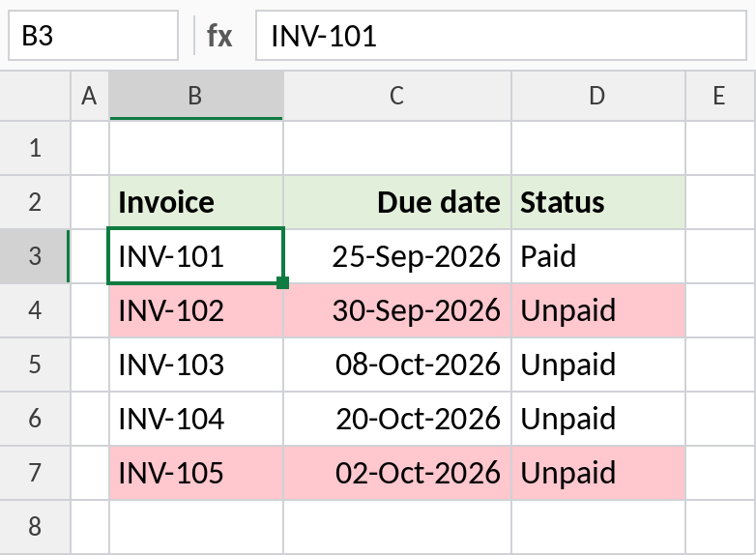Image resolution: width=756 pixels, height=555 pixels.
Task: Select the 20-Oct-2026 due date cell
Action: tap(397, 418)
